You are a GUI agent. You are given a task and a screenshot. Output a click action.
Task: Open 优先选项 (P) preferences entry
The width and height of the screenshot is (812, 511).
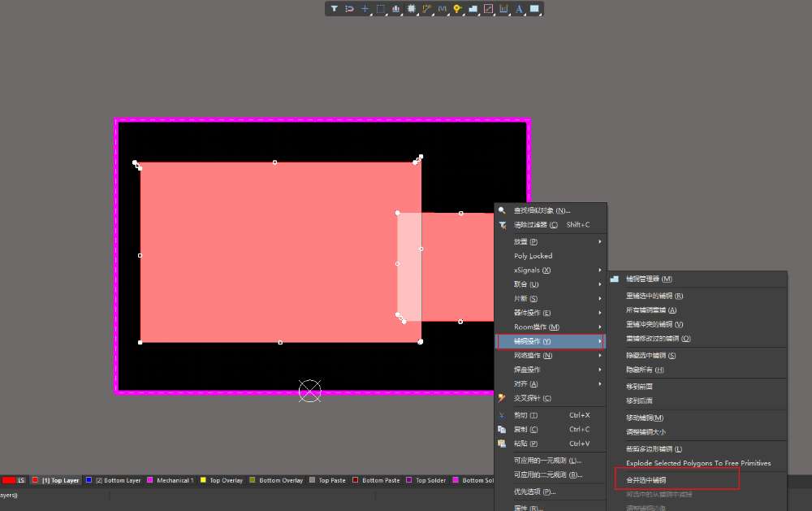tap(551, 492)
